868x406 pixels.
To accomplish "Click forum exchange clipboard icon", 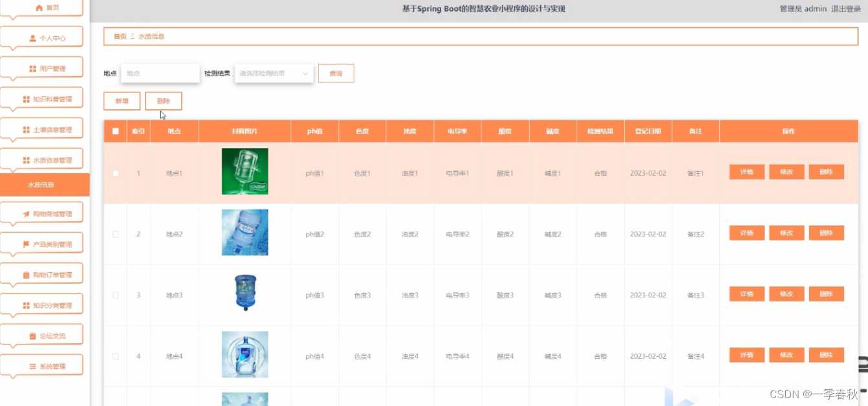I will click(32, 336).
